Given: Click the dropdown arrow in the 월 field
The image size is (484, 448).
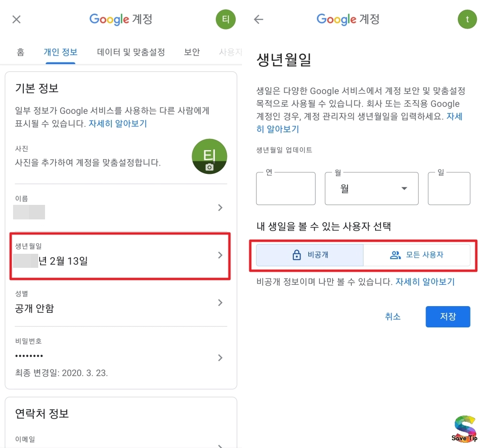Looking at the screenshot, I should coord(404,188).
